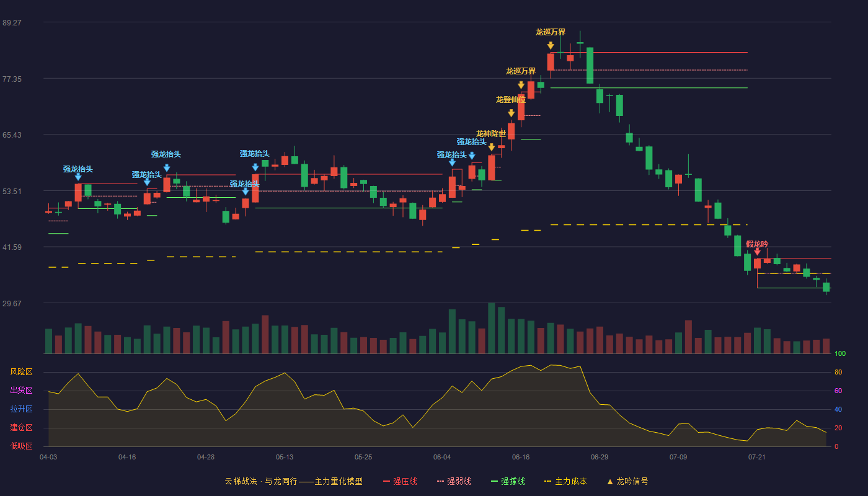Click the 05-13 date label
Screen dimensions: 868x496
click(285, 457)
